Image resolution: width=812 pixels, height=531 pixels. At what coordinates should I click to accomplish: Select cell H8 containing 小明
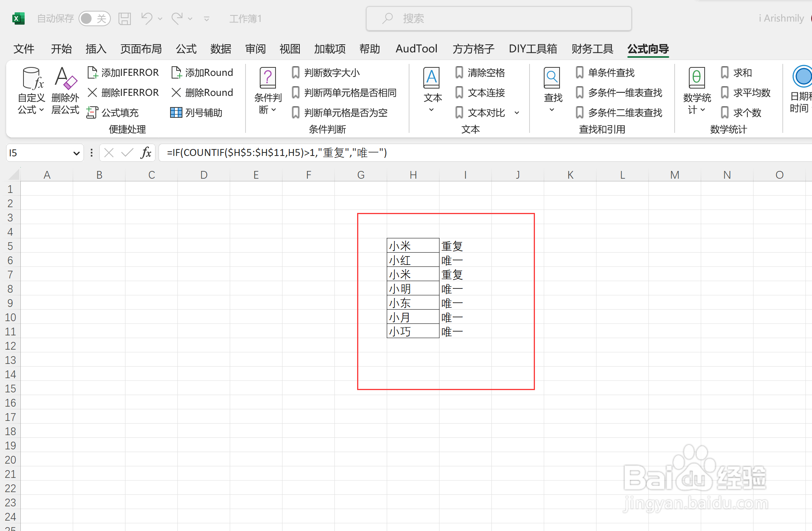click(x=413, y=288)
